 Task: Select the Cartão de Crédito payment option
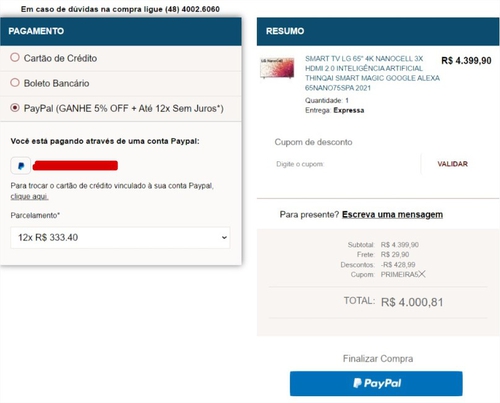(15, 58)
